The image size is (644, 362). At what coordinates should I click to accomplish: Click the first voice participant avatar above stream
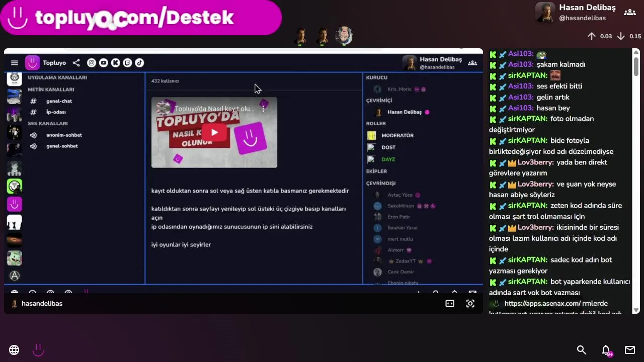point(301,36)
